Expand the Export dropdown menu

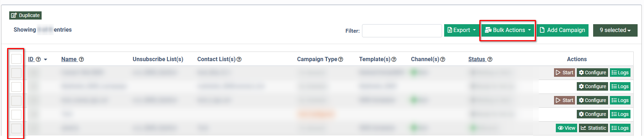click(x=461, y=30)
